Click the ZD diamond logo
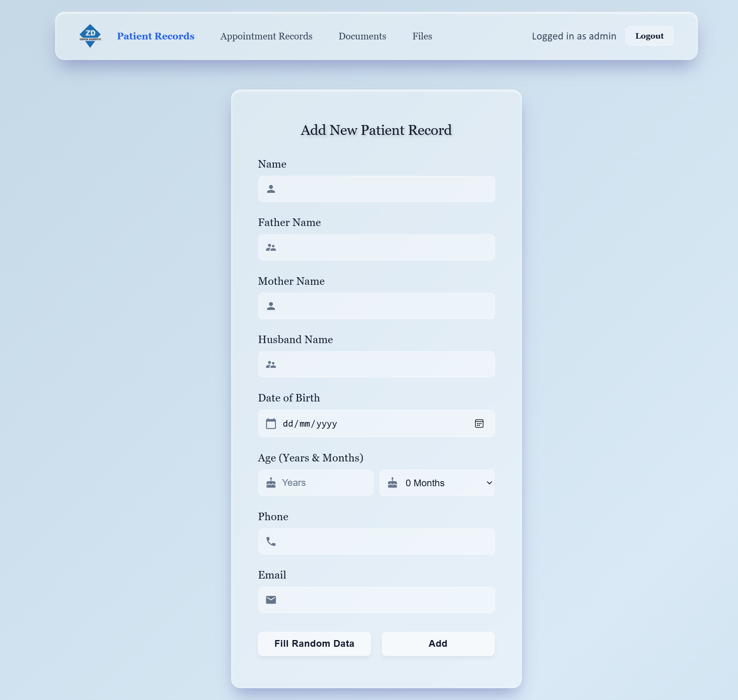Image resolution: width=738 pixels, height=700 pixels. [90, 36]
